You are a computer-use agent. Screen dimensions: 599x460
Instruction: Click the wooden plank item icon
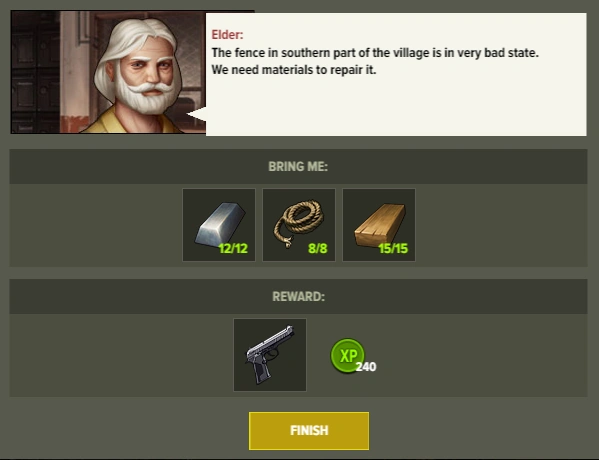pos(379,225)
